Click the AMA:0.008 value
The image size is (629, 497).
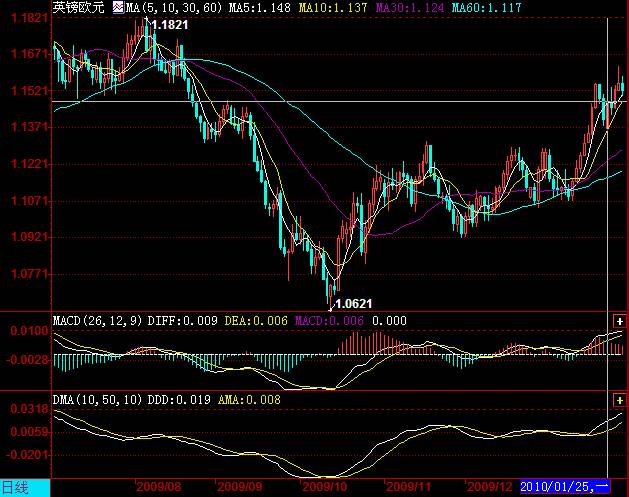[249, 400]
